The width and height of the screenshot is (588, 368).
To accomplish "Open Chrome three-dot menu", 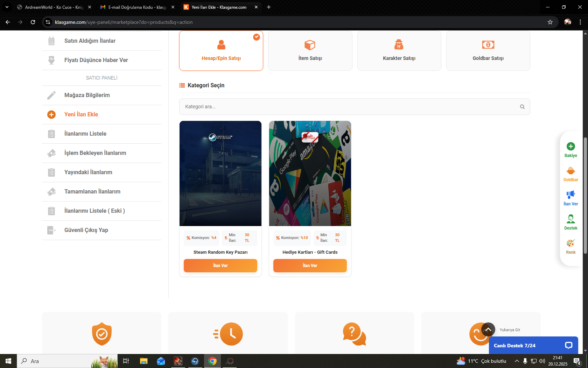I will 580,22.
